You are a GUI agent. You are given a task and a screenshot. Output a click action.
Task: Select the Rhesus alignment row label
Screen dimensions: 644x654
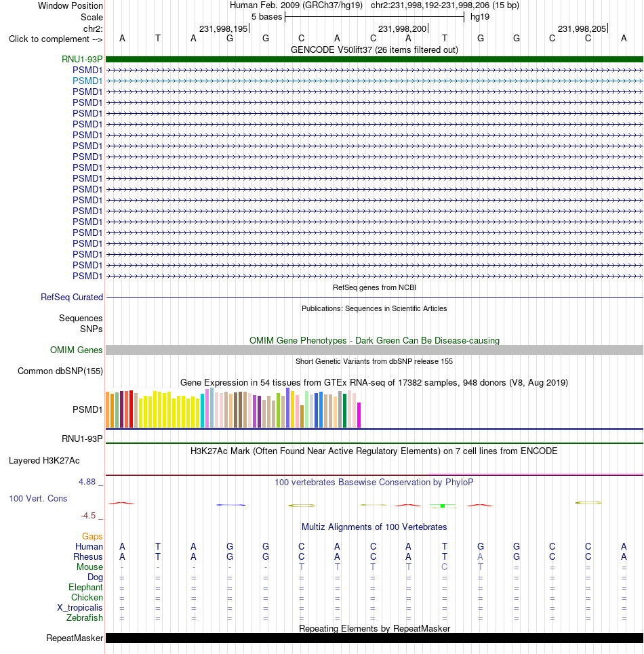point(88,557)
